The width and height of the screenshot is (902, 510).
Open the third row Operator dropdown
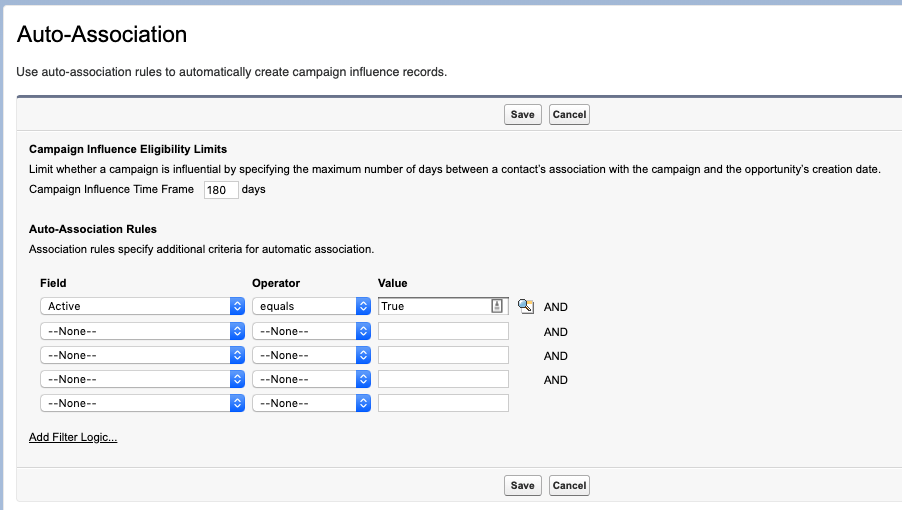pos(311,355)
